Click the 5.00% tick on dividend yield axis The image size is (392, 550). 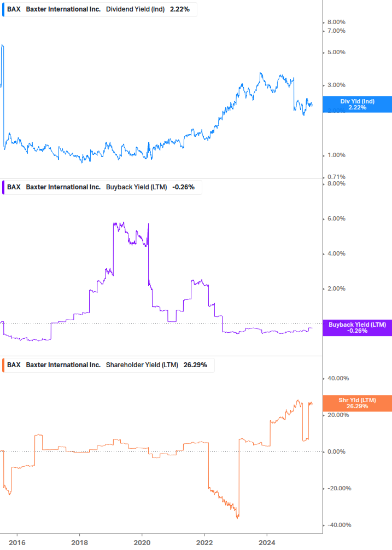point(336,53)
